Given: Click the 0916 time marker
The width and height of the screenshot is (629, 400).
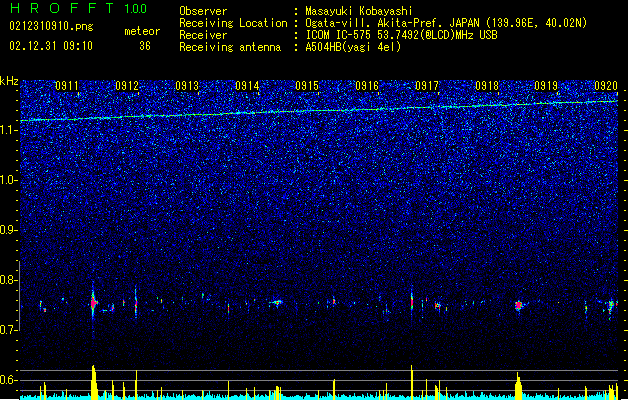Looking at the screenshot, I should pyautogui.click(x=367, y=86).
